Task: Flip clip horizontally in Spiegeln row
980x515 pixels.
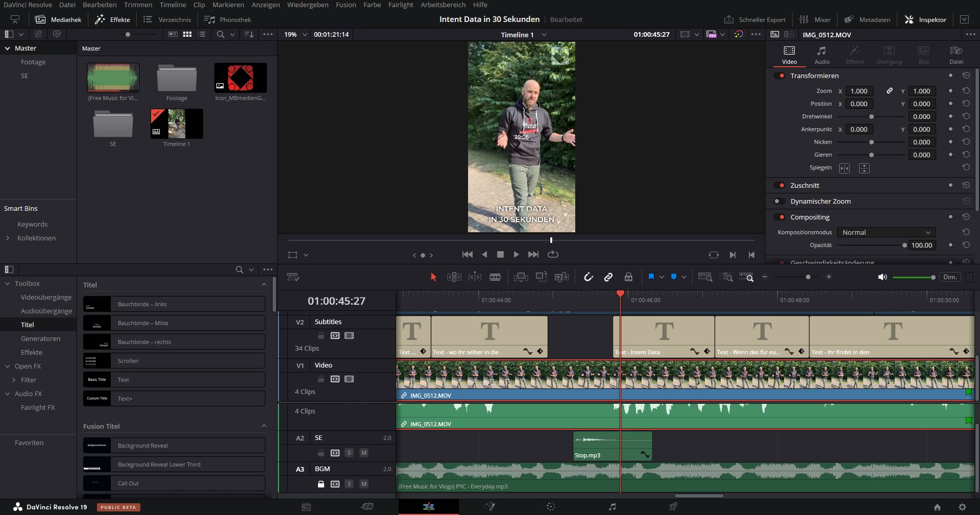Action: (844, 168)
